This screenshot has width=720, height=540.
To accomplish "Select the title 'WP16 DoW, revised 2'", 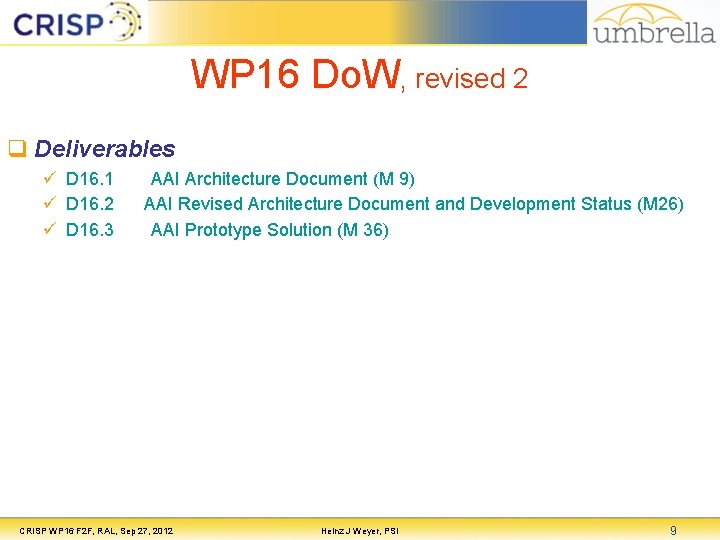I will click(x=359, y=74).
